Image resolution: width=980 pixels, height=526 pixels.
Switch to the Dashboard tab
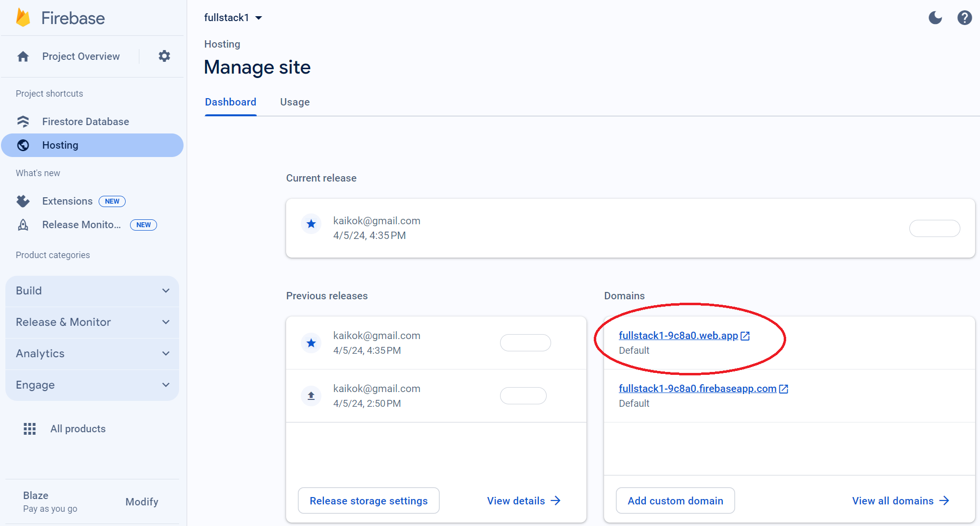point(231,102)
